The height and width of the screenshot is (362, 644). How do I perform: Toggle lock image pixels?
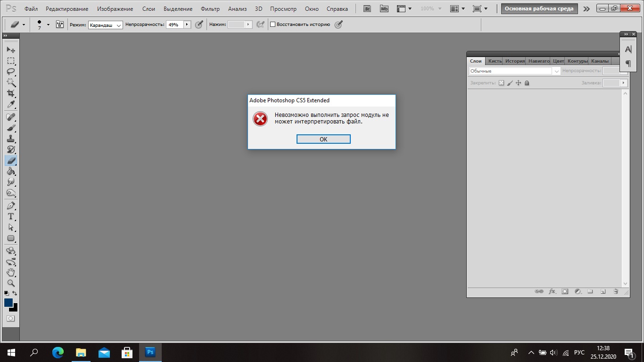click(x=510, y=83)
